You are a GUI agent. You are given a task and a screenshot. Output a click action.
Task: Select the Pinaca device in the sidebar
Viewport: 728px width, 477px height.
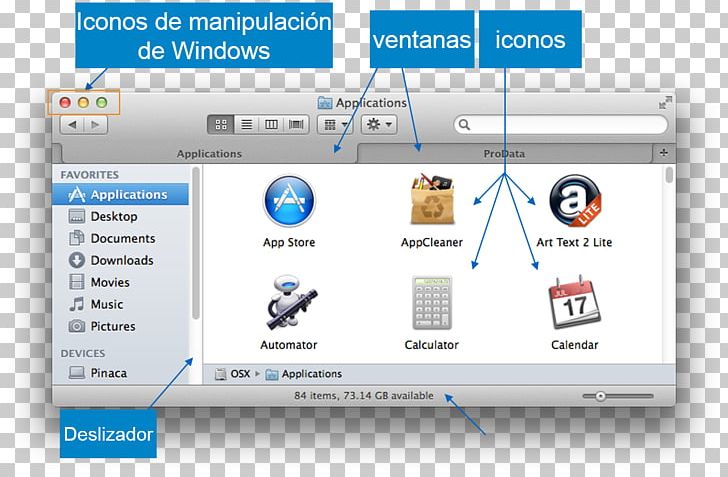[x=121, y=373]
